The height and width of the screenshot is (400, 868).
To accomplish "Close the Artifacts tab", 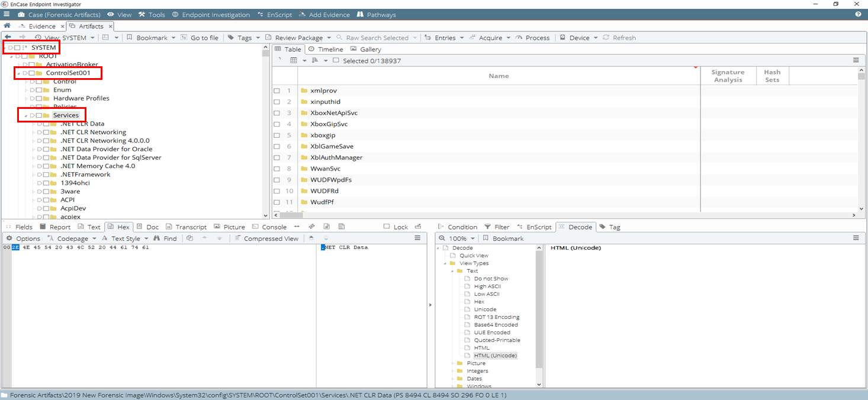I will tap(111, 26).
